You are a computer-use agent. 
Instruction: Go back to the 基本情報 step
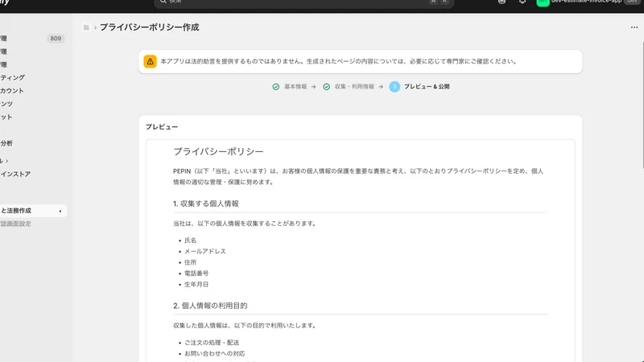295,87
